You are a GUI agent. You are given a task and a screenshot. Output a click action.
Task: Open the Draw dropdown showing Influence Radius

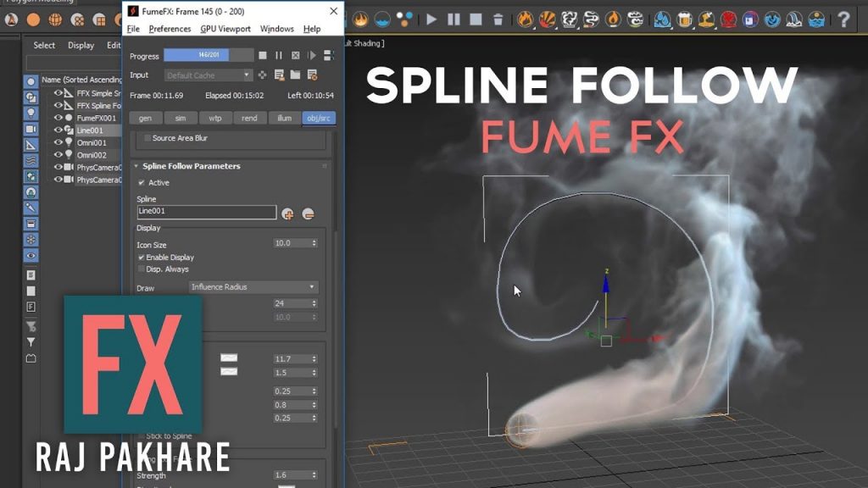pyautogui.click(x=253, y=287)
